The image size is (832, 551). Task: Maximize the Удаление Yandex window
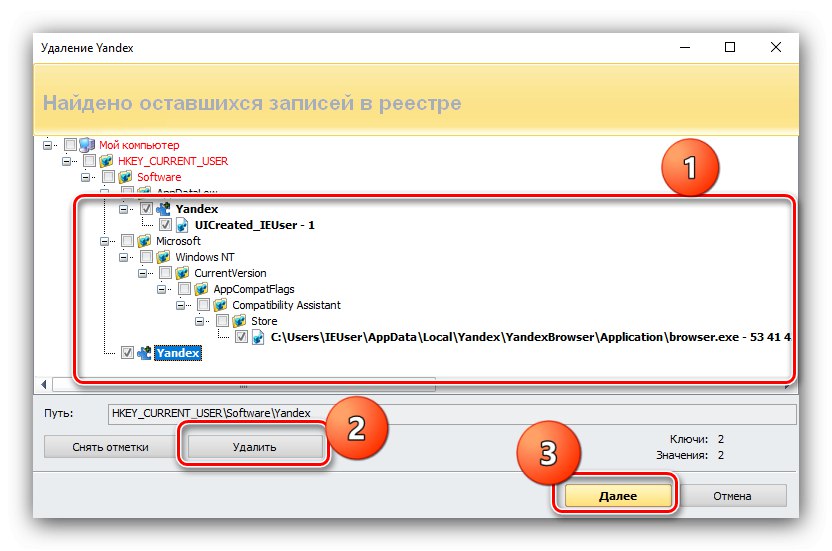pos(730,47)
